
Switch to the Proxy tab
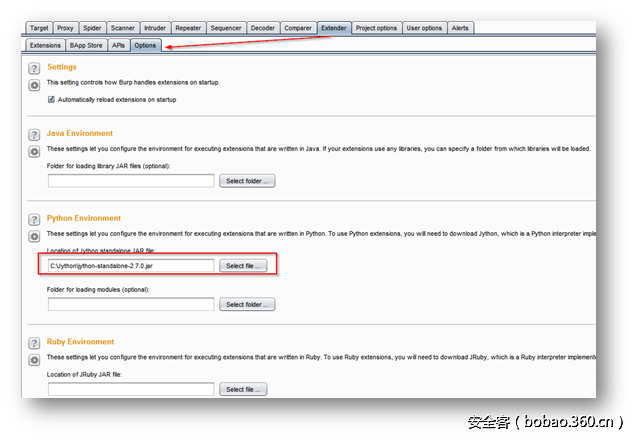click(x=65, y=28)
